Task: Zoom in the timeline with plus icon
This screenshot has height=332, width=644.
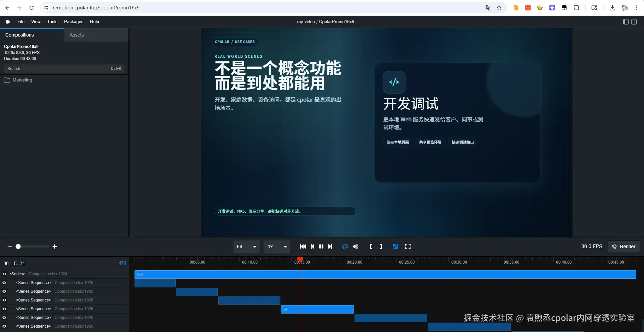Action: tap(55, 246)
